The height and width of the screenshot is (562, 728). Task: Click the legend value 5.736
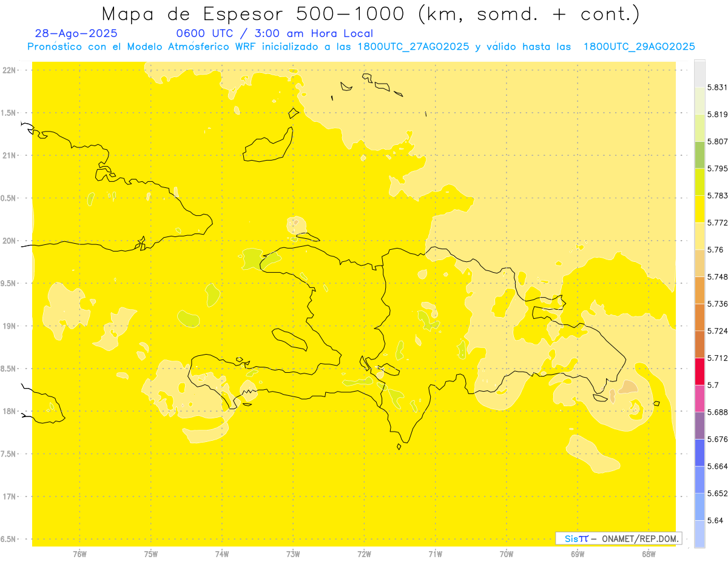pos(717,304)
